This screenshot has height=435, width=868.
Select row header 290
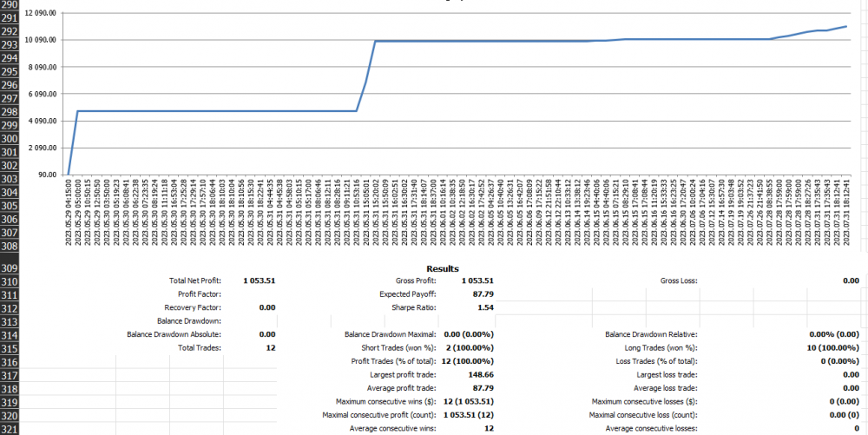coord(12,4)
